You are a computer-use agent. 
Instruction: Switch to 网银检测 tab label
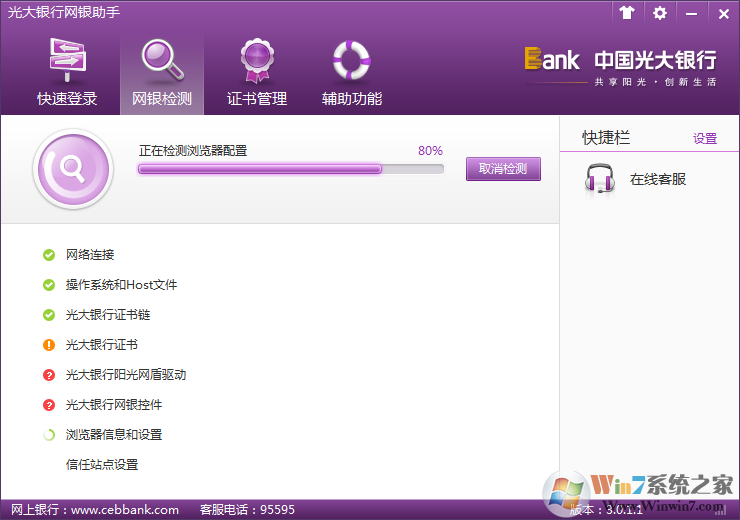[x=162, y=99]
